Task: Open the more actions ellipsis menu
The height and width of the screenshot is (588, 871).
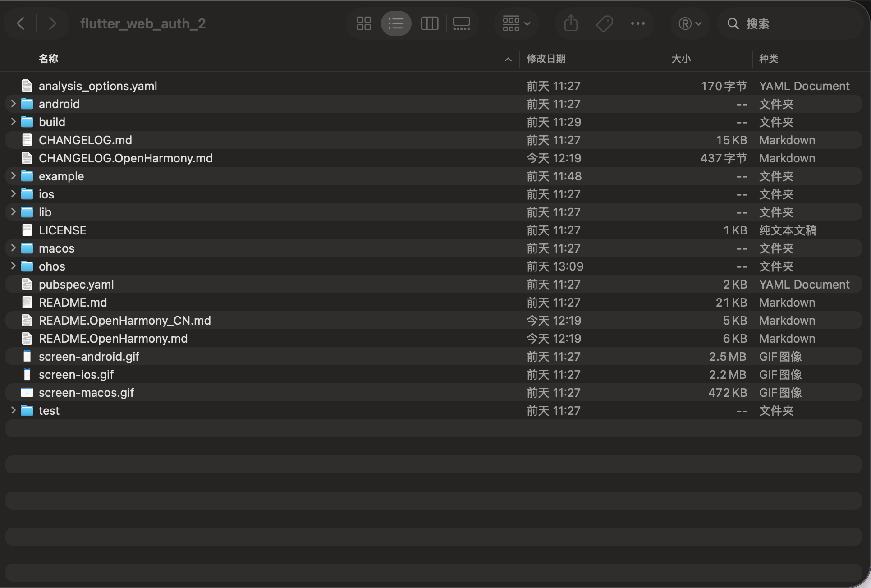Action: [638, 23]
